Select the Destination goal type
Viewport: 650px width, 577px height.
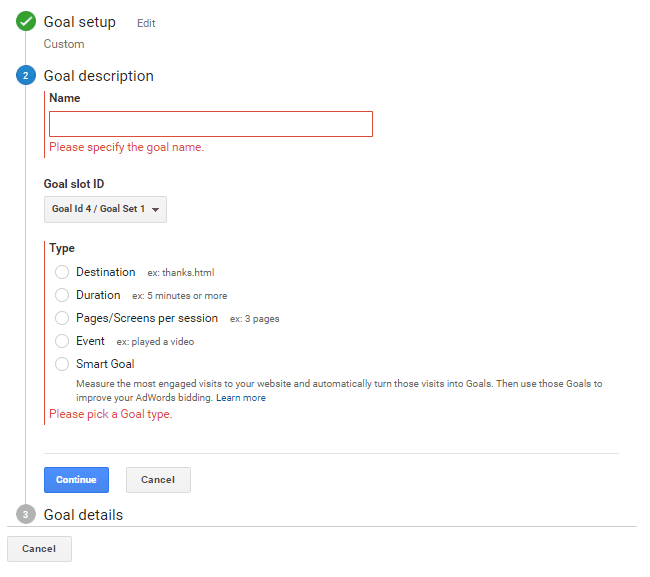62,272
